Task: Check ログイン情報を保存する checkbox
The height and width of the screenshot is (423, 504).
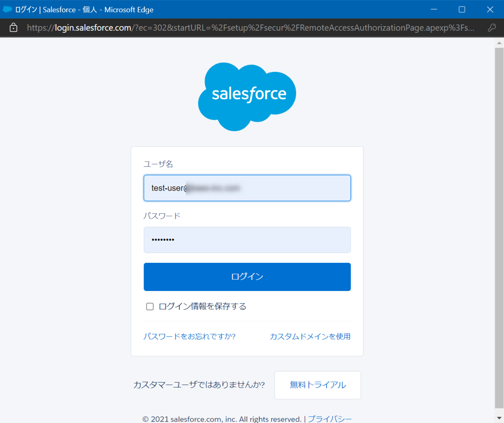Action: tap(150, 307)
